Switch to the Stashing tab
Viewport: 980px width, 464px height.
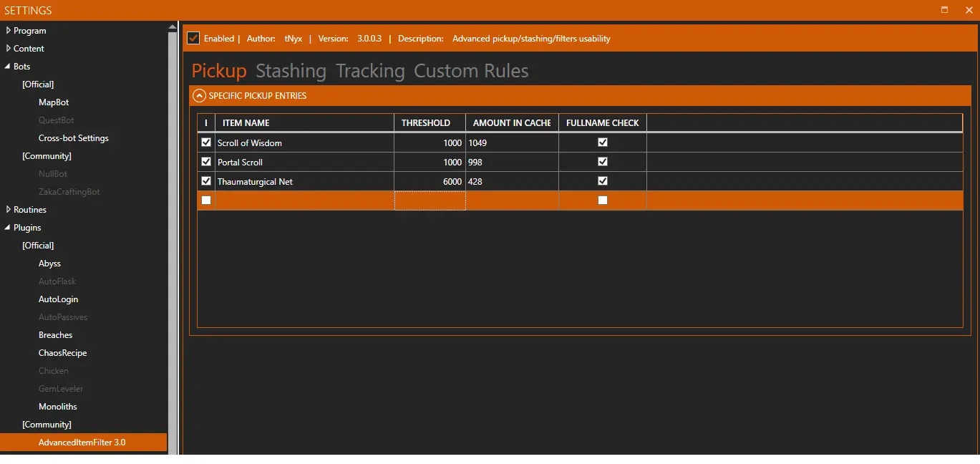tap(291, 71)
